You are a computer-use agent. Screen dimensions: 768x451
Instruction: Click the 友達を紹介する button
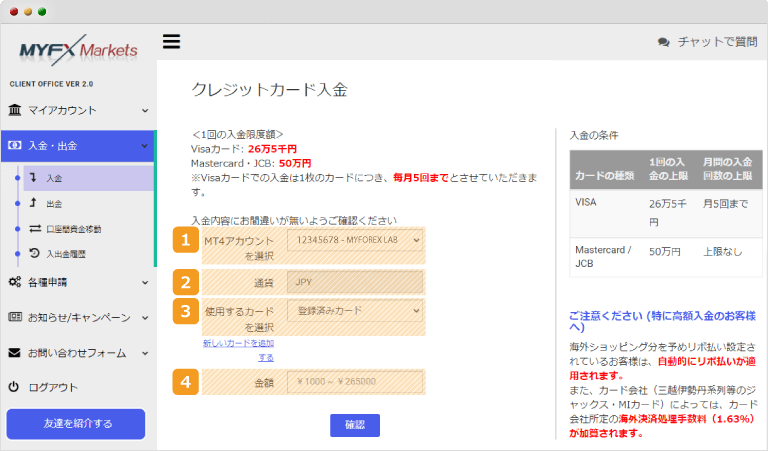click(x=76, y=424)
